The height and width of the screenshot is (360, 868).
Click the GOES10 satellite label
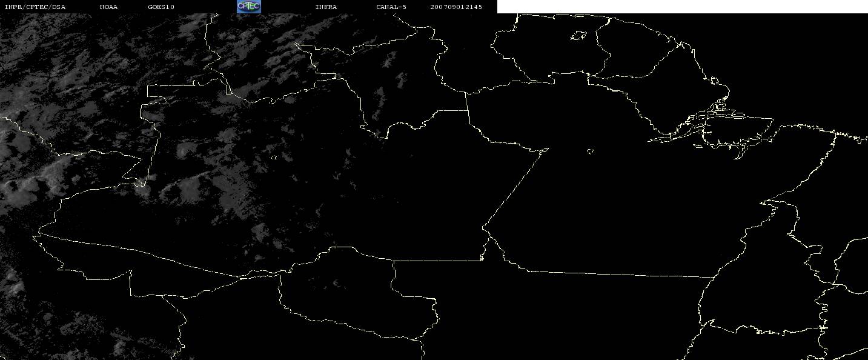click(x=161, y=7)
